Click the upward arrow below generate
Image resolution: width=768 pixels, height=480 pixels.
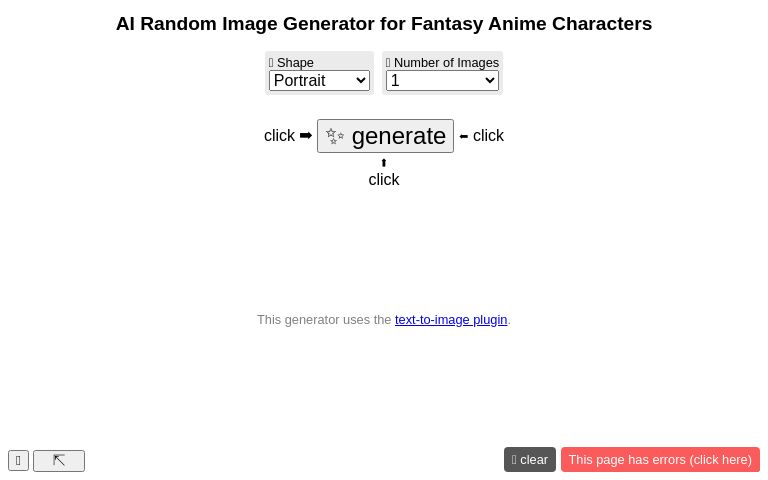pos(384,163)
